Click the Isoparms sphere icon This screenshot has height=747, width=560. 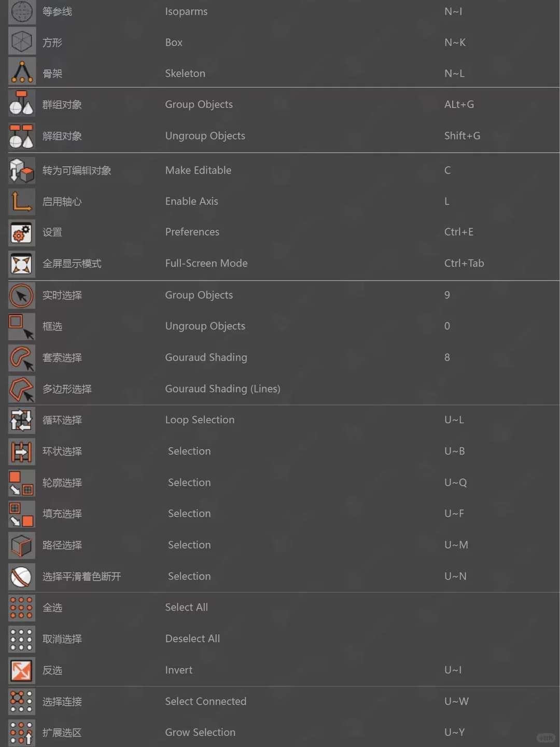[22, 11]
